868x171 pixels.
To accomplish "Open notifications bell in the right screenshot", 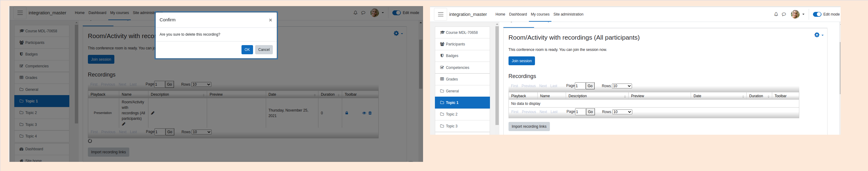I will pos(776,14).
